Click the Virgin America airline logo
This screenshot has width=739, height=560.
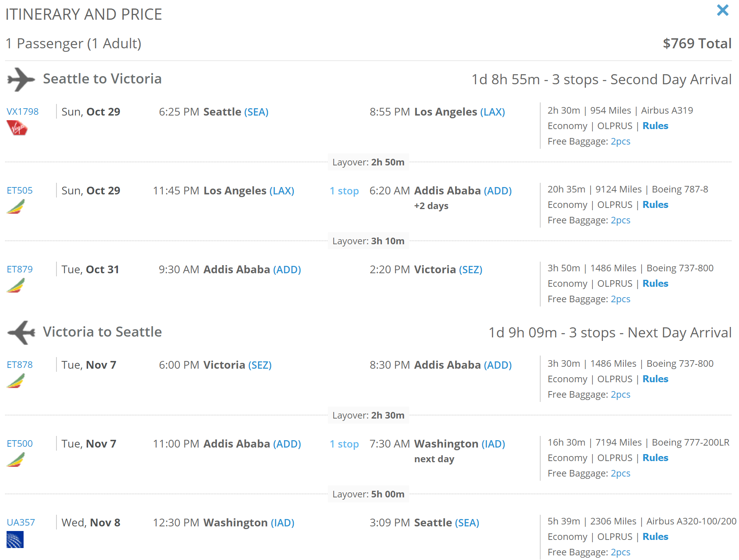point(17,128)
